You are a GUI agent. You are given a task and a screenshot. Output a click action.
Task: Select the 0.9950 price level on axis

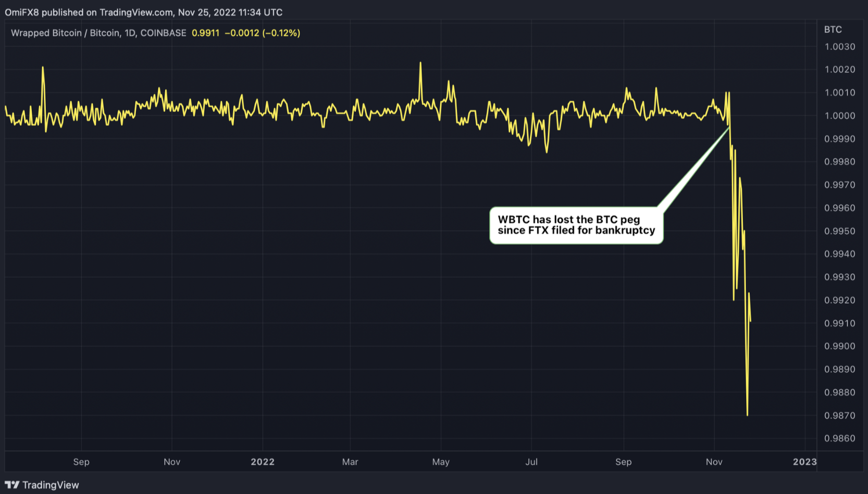click(839, 231)
